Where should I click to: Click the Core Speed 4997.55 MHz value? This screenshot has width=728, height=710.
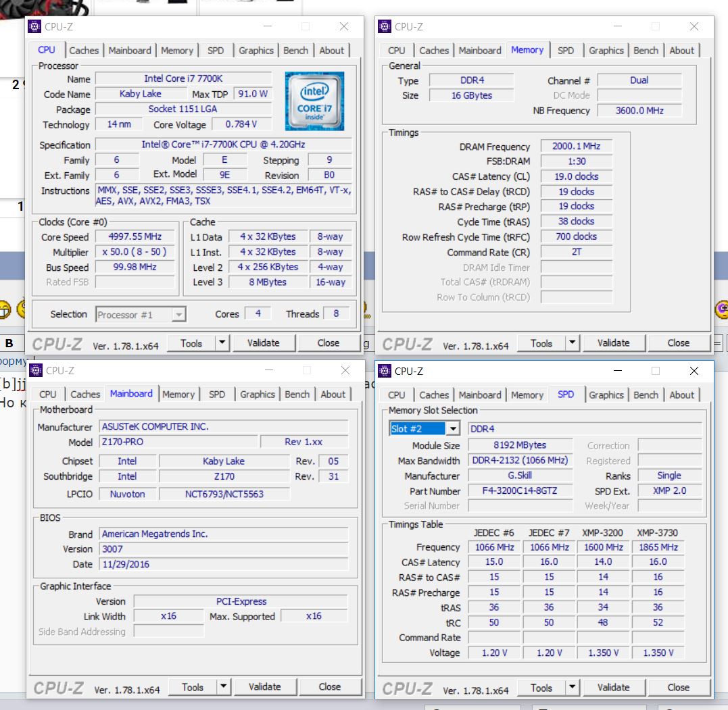[x=135, y=236]
